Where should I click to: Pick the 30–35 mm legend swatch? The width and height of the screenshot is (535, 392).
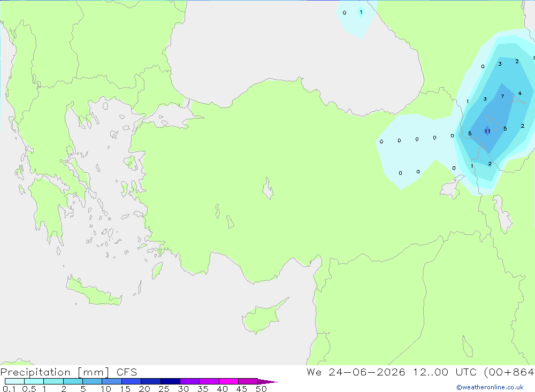(190, 381)
